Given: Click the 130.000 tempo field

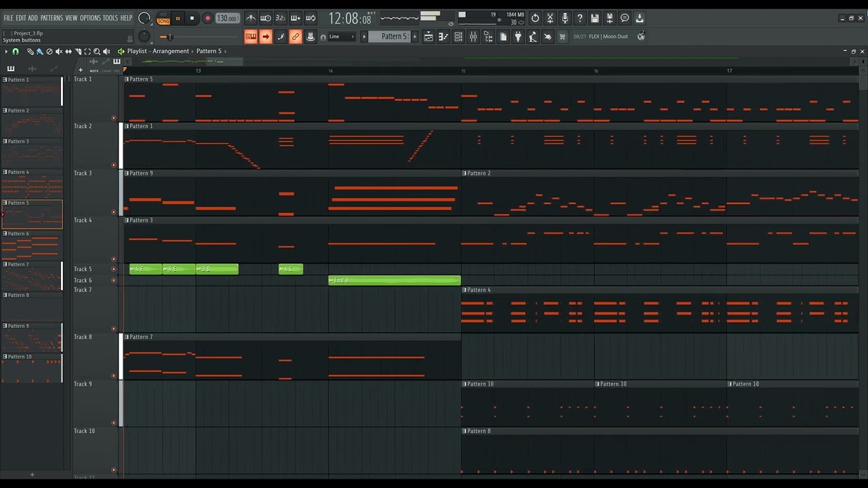Looking at the screenshot, I should [228, 18].
